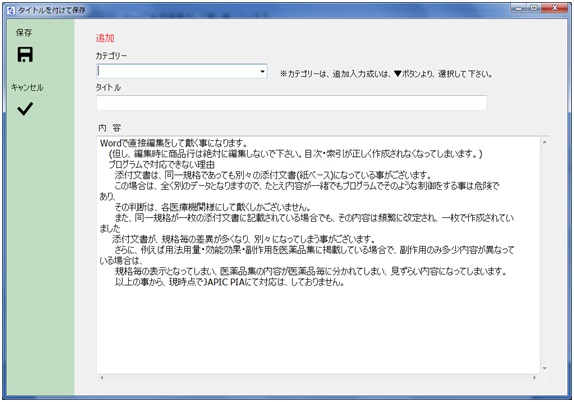Click the vertical scrollbar down arrow
This screenshot has width=574, height=402.
point(545,368)
